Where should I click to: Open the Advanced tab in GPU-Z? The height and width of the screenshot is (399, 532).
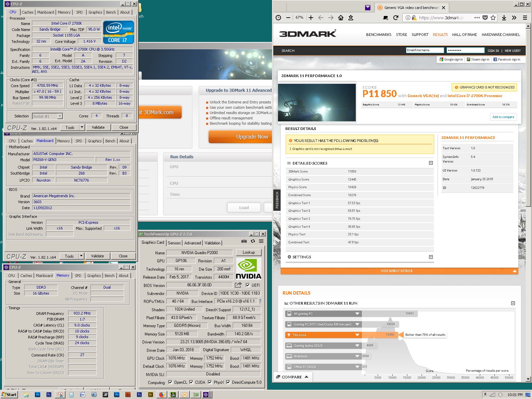pos(193,243)
